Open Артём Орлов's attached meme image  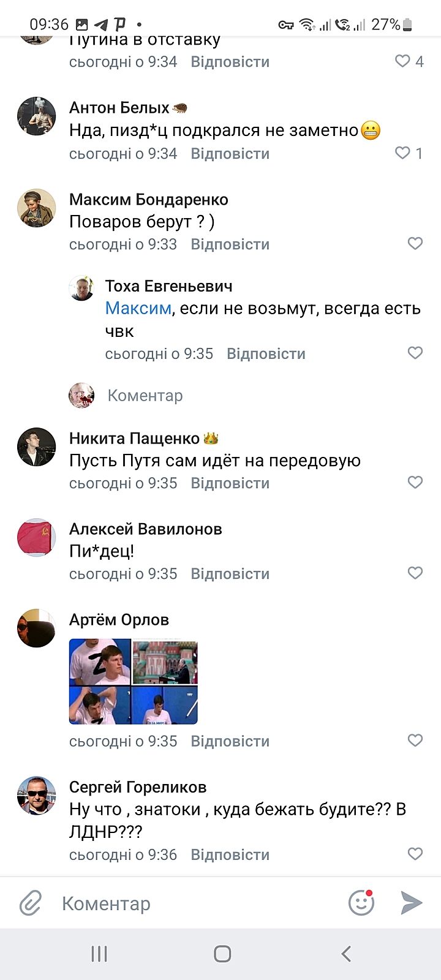(x=133, y=681)
